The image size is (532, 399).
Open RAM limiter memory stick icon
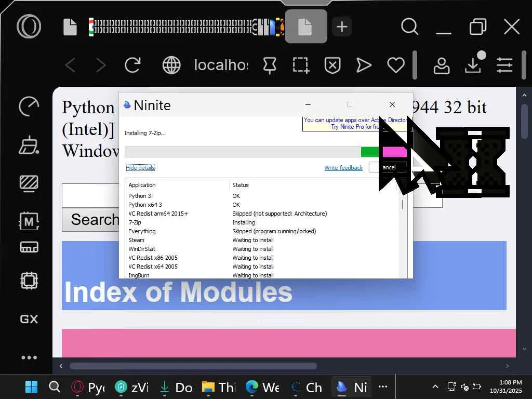coord(29,247)
